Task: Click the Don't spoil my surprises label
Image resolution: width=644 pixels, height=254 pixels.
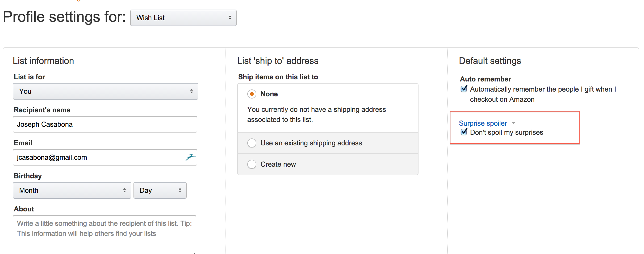Action: pyautogui.click(x=507, y=132)
